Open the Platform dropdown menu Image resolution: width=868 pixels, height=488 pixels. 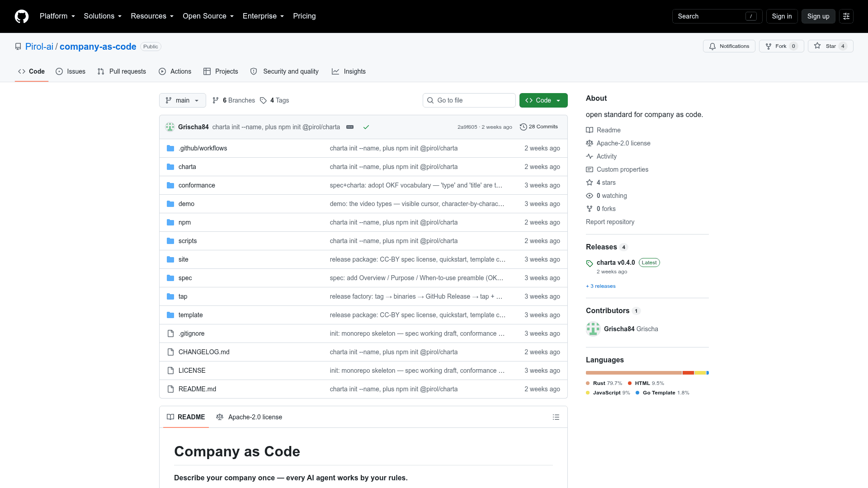pyautogui.click(x=57, y=16)
